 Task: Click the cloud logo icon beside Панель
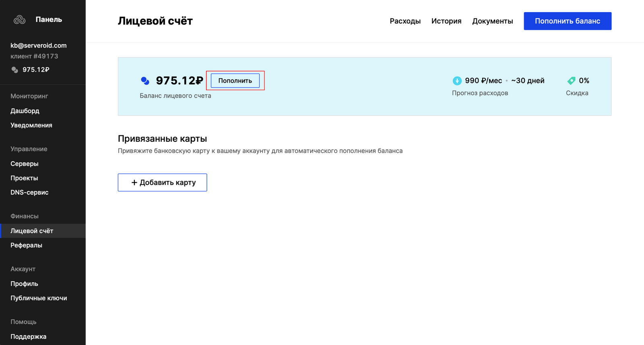pos(19,19)
